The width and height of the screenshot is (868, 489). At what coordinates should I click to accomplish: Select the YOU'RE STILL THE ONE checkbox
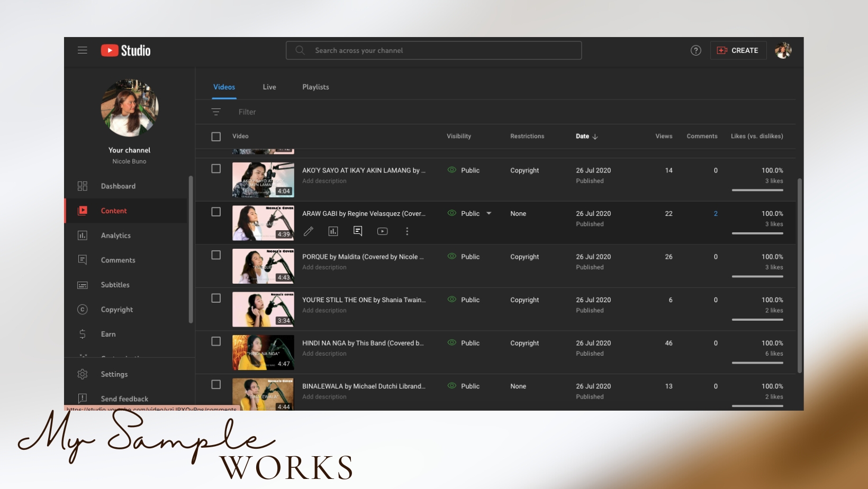(x=216, y=298)
